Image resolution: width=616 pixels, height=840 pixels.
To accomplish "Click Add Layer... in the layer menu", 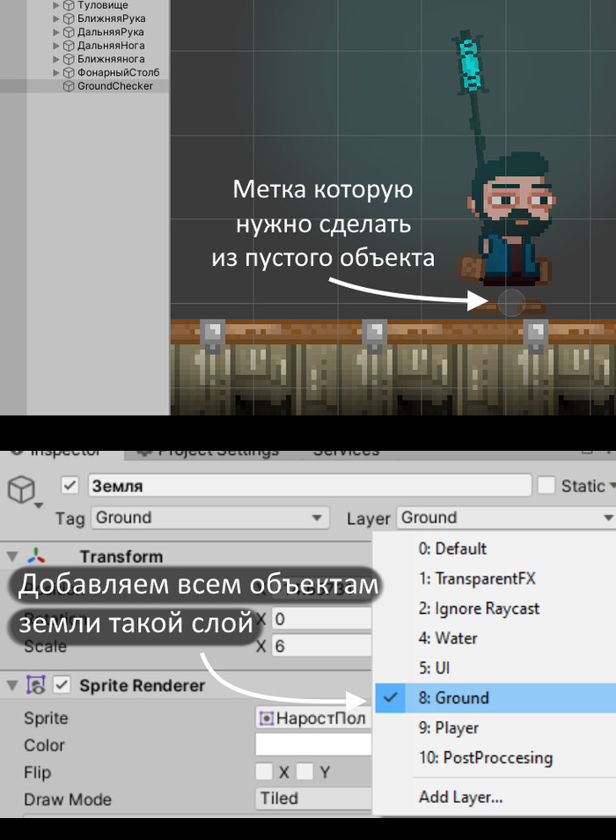I will click(x=460, y=798).
